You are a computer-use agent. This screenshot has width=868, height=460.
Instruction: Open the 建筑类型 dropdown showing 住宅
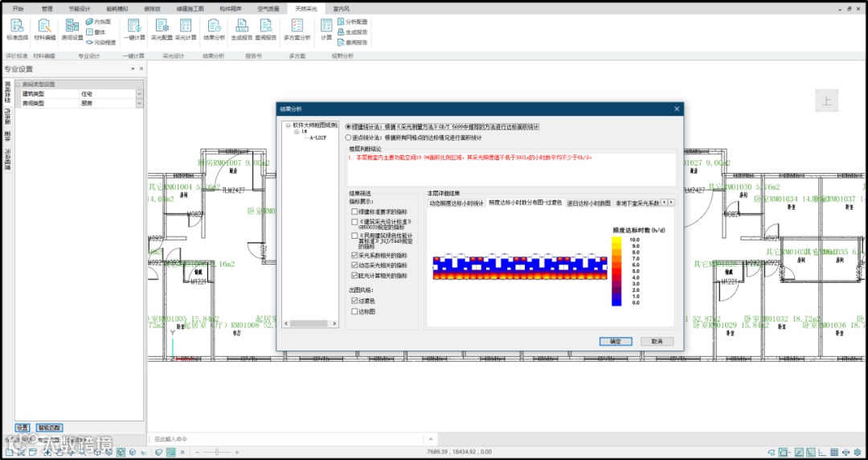[x=140, y=94]
